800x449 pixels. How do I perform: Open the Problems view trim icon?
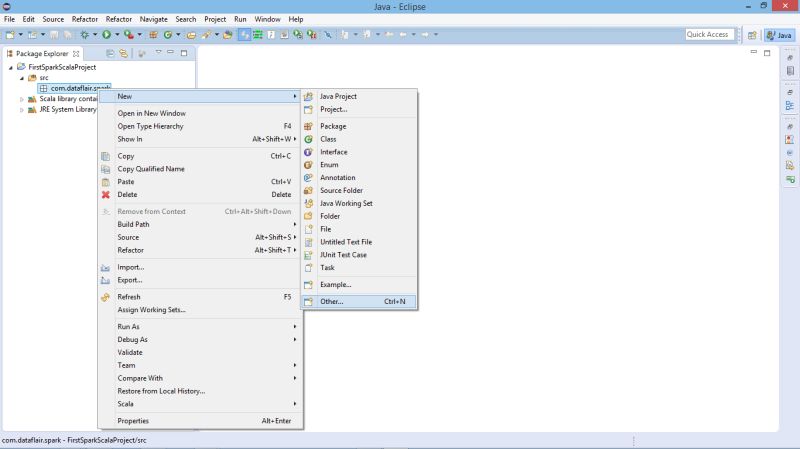(x=790, y=139)
